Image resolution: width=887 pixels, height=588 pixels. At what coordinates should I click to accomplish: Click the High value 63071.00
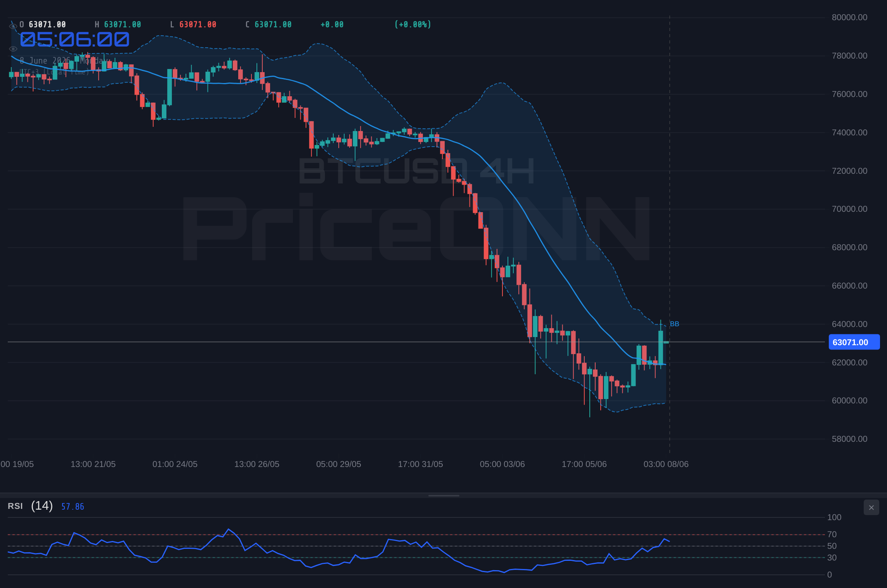pyautogui.click(x=123, y=24)
